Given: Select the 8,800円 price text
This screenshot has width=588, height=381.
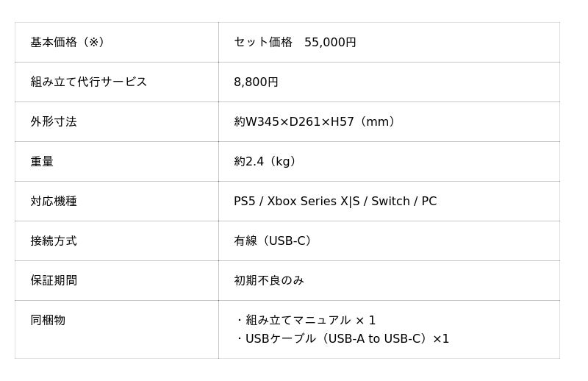Looking at the screenshot, I should 256,82.
